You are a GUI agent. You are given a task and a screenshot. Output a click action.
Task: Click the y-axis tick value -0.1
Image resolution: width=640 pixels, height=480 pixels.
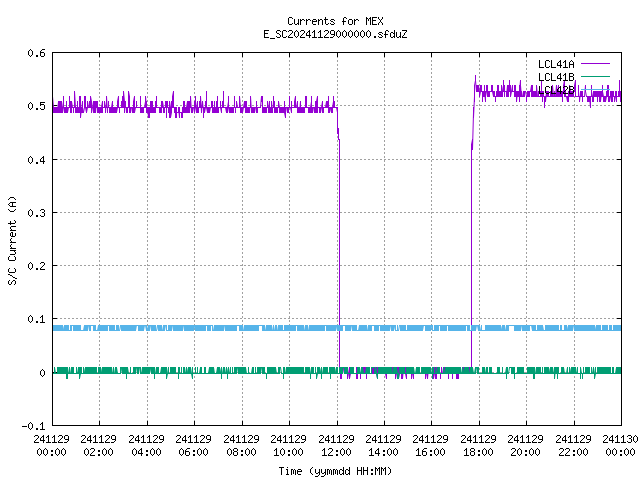[33, 426]
